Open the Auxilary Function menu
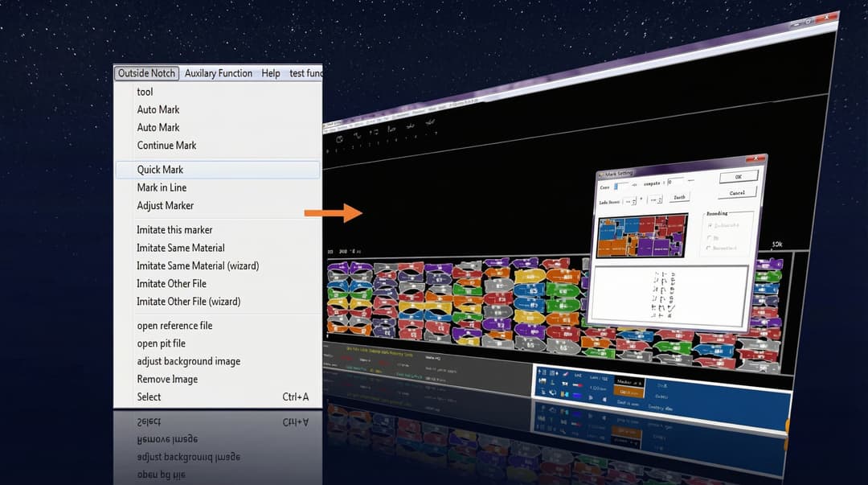This screenshot has width=868, height=485. pos(218,73)
